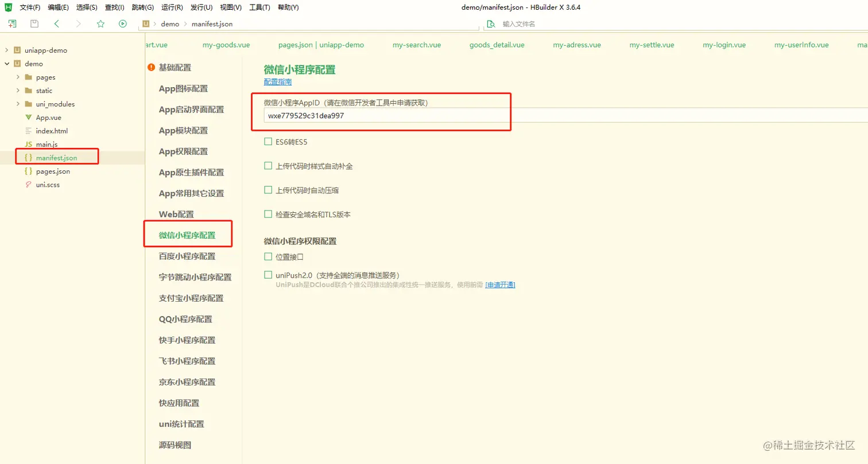This screenshot has height=464, width=868.
Task: Open the 编辑(E) menu
Action: click(x=59, y=7)
